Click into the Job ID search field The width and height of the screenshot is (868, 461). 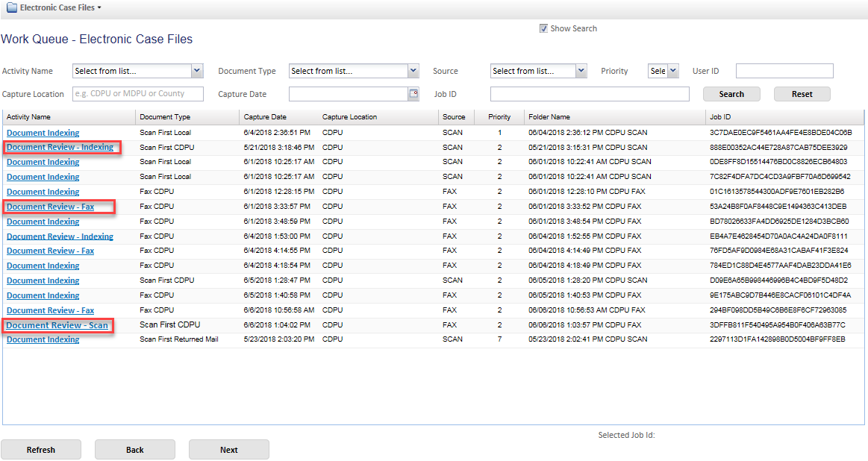tap(589, 94)
